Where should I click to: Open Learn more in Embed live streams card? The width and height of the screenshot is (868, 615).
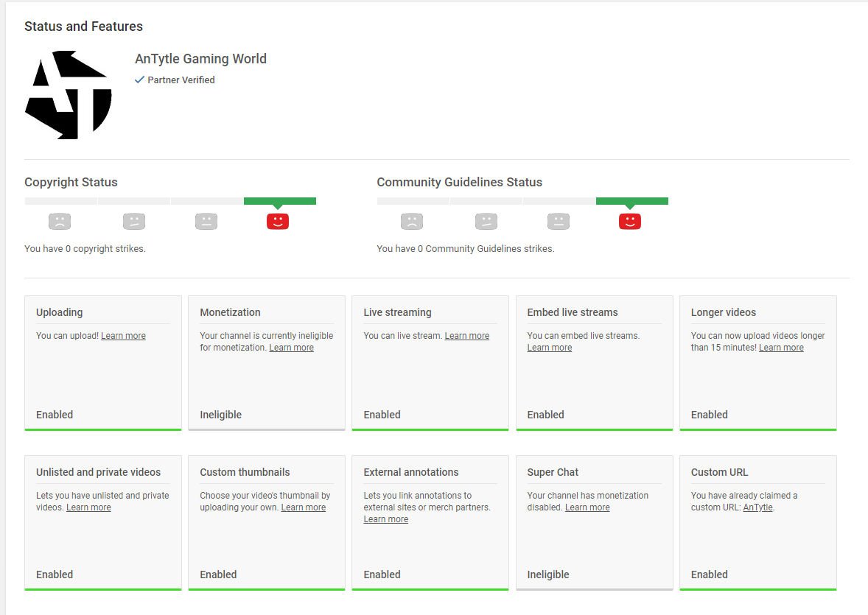pyautogui.click(x=549, y=348)
